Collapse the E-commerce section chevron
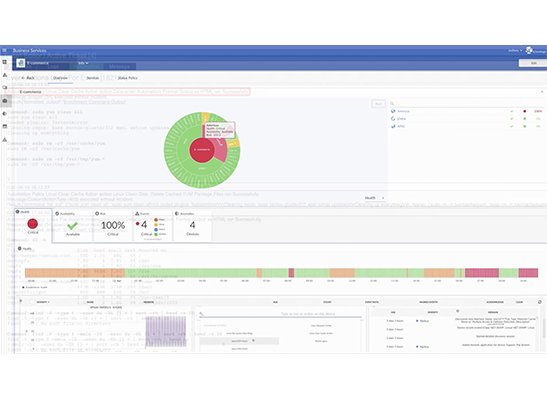The height and width of the screenshot is (399, 547). [542, 92]
